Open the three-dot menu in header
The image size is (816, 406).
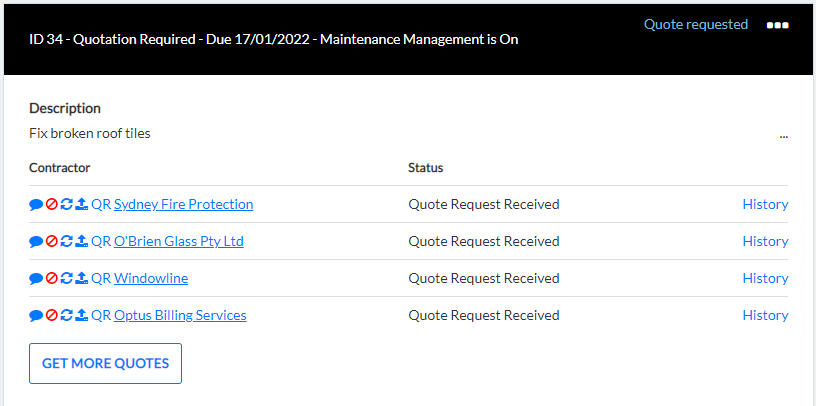click(777, 25)
